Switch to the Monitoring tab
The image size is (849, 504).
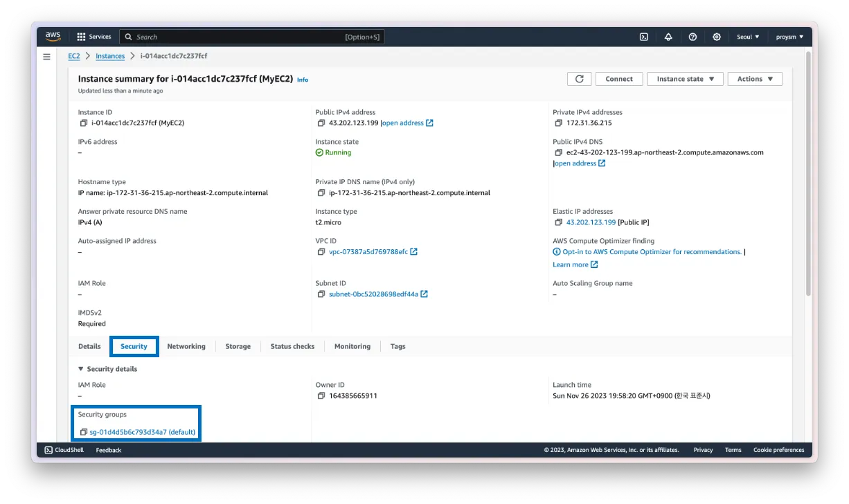352,346
